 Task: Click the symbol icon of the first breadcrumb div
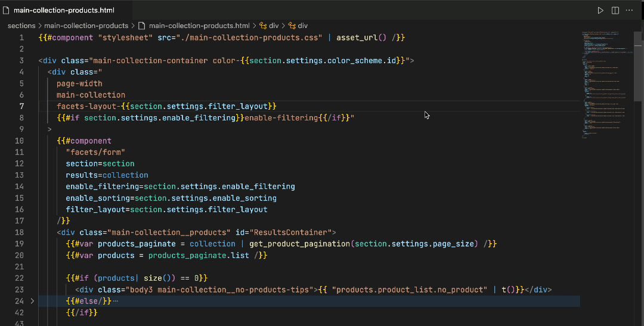pyautogui.click(x=262, y=26)
